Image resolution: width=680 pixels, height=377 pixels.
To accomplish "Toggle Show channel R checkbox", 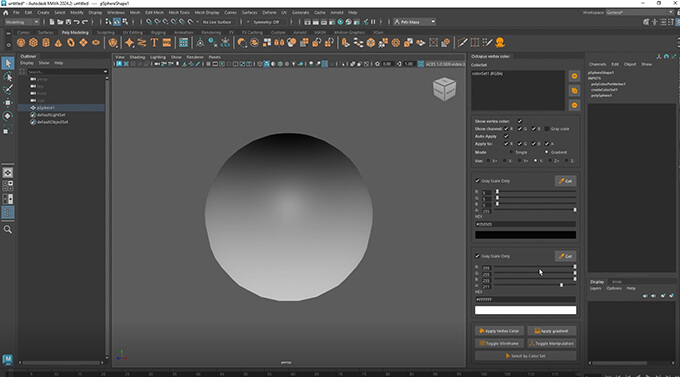I will (506, 129).
